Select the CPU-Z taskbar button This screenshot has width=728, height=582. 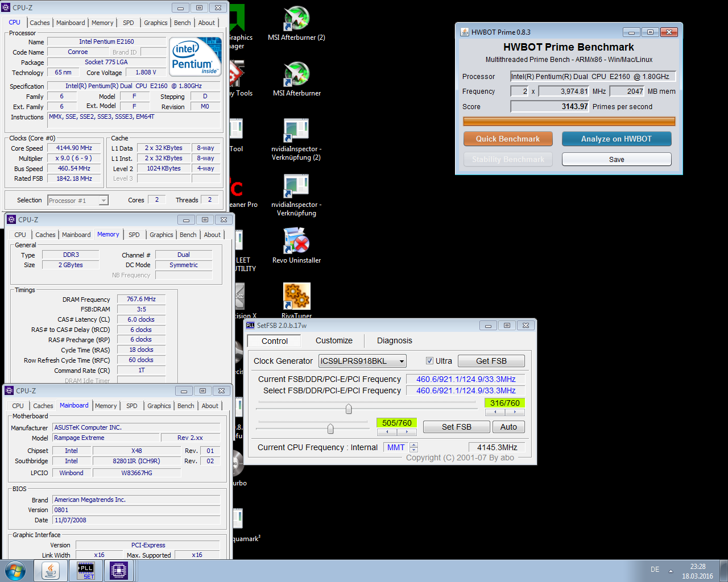click(119, 571)
